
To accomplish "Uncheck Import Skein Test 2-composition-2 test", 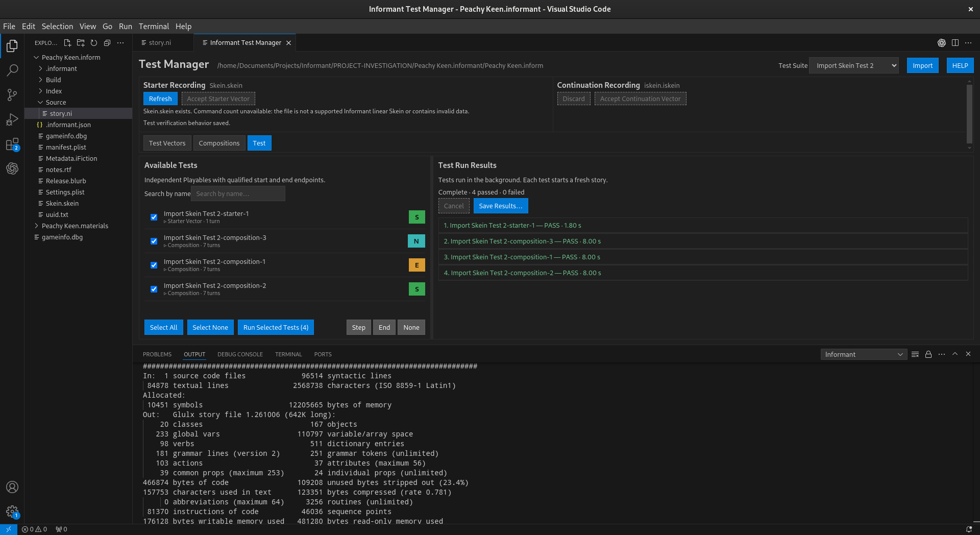I will click(x=154, y=289).
